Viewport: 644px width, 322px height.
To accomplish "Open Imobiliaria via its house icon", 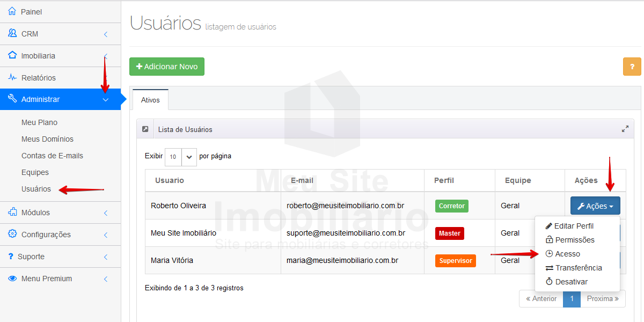I will (x=12, y=55).
